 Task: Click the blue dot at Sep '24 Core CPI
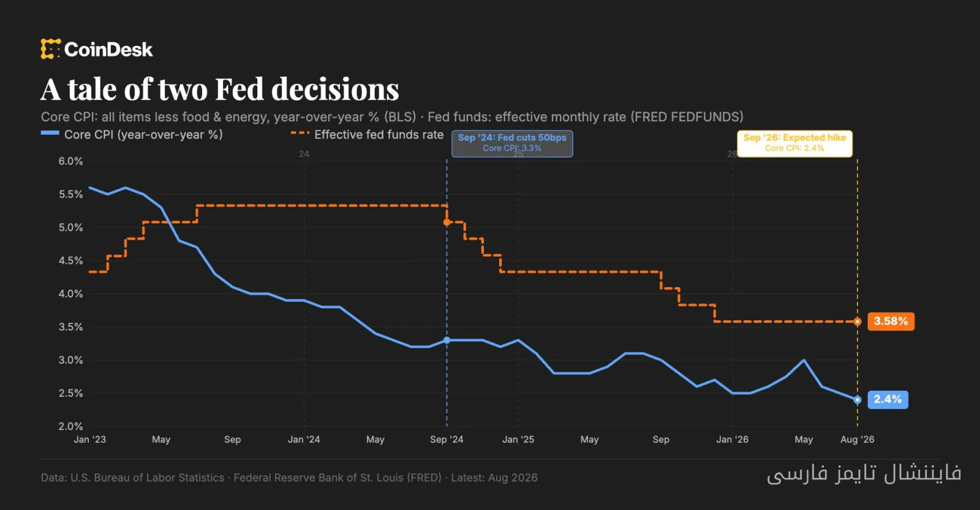(447, 340)
